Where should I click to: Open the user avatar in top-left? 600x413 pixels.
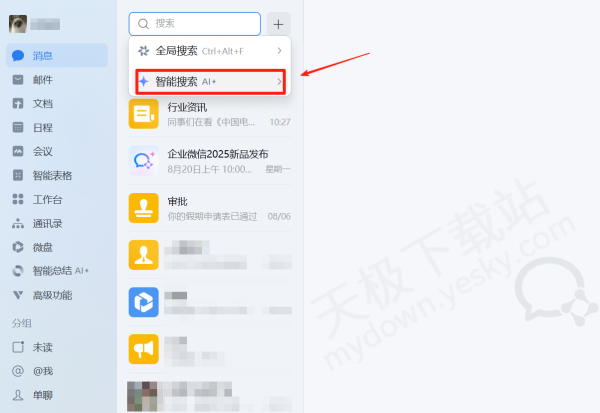click(18, 24)
